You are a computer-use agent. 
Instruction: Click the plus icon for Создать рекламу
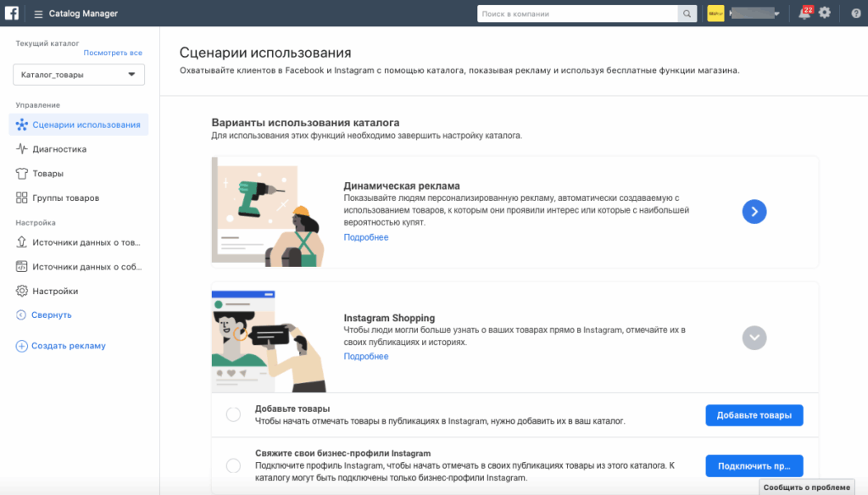[21, 346]
